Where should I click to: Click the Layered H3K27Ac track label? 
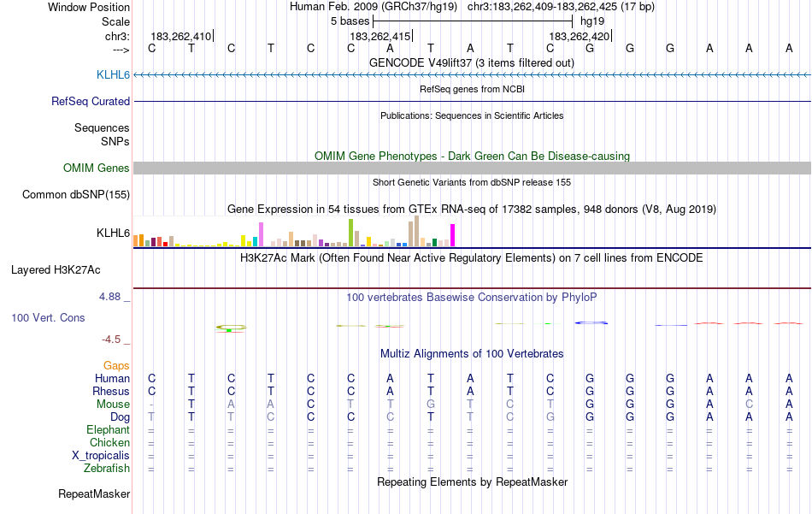pos(56,270)
